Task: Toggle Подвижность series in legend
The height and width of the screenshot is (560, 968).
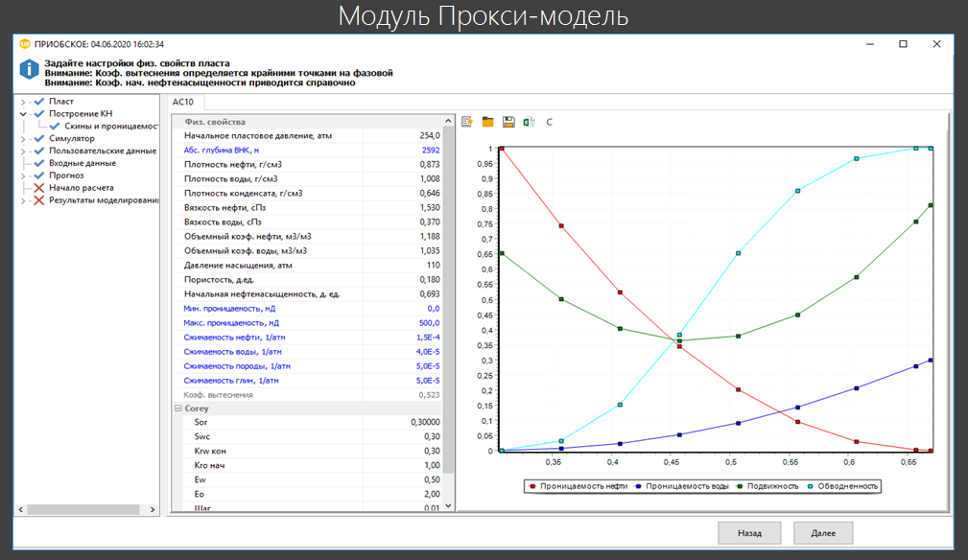Action: 767,486
